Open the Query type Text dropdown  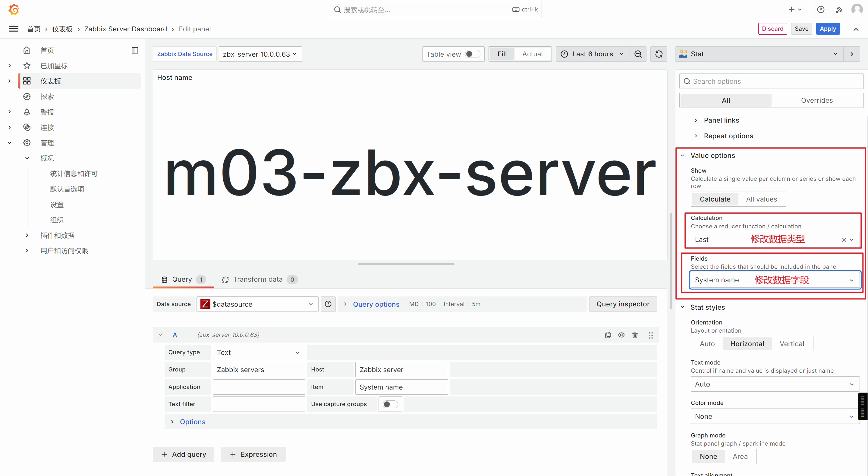click(259, 352)
